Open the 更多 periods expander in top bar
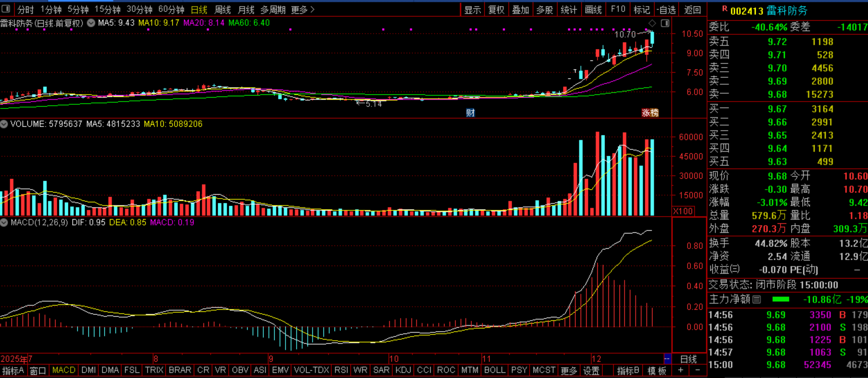 303,10
